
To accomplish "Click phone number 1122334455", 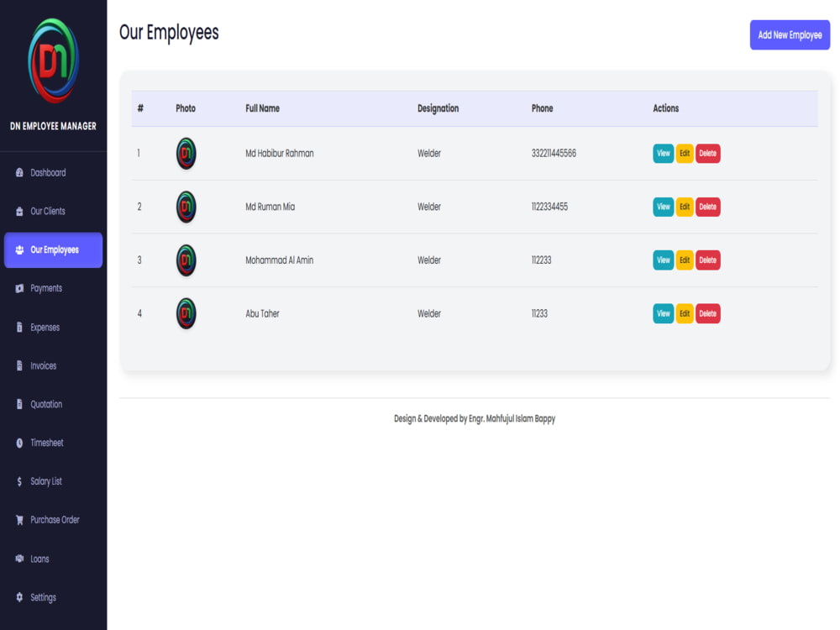I will coord(549,207).
